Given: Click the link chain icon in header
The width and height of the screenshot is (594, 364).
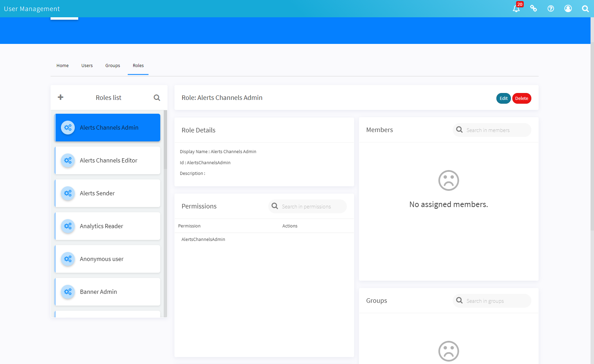Looking at the screenshot, I should click(x=533, y=9).
